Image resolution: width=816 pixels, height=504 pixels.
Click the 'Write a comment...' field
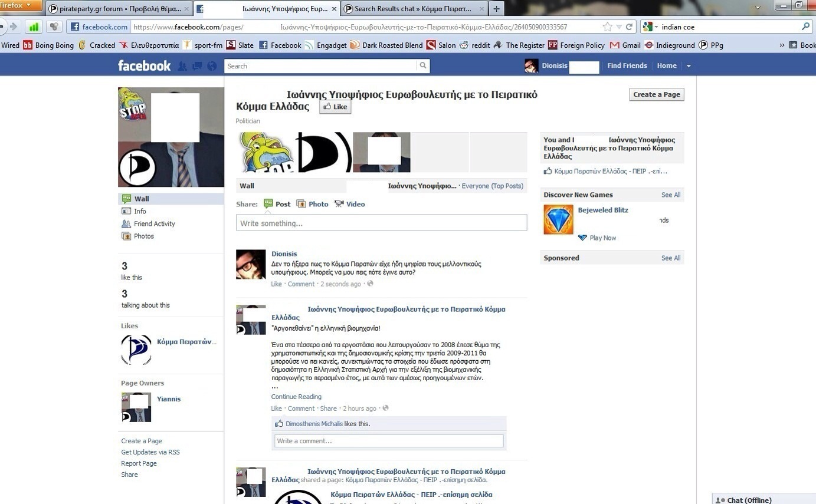[x=389, y=441]
